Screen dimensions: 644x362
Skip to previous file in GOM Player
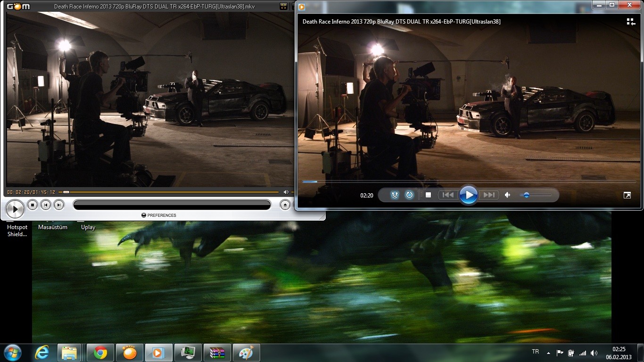45,205
